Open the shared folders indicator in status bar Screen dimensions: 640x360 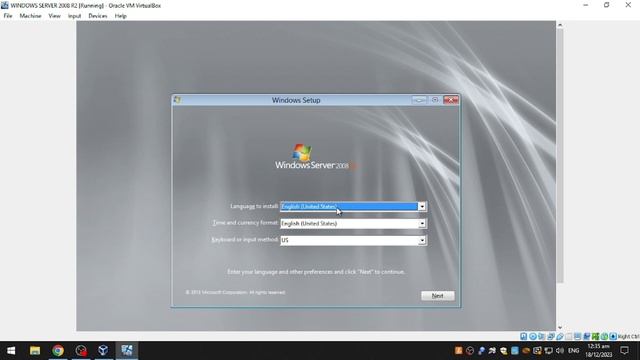pos(569,336)
